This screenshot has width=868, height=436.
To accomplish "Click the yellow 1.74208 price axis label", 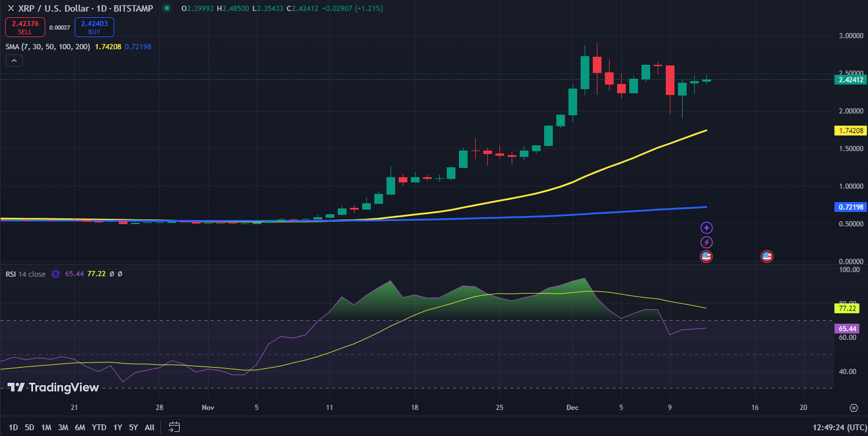I will (850, 131).
